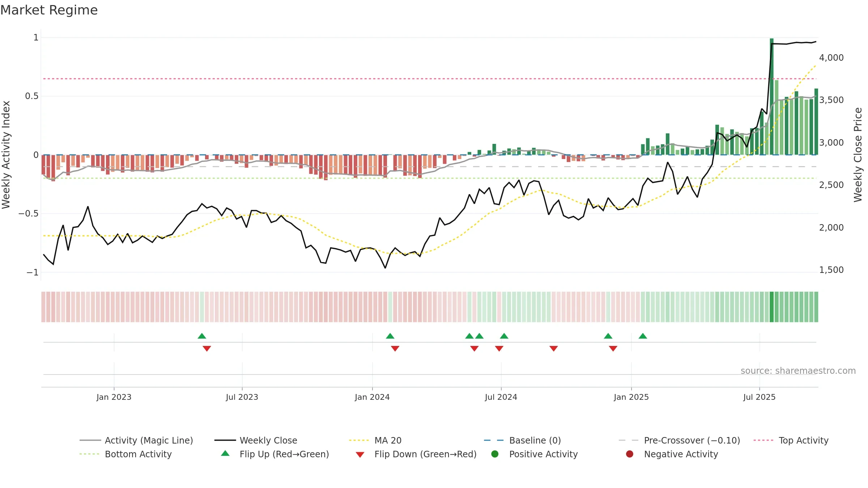This screenshot has height=488, width=868.
Task: Click the 4,000 price axis label
Action: [x=831, y=57]
